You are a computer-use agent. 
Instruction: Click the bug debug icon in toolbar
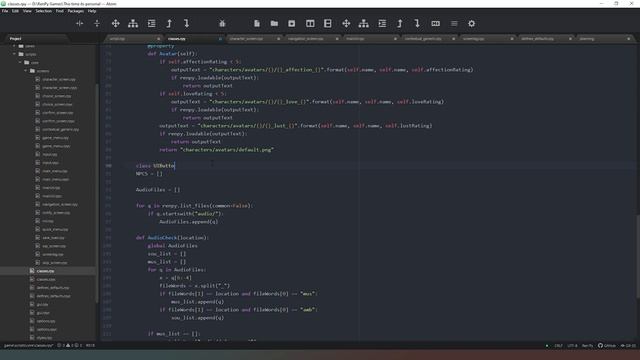click(222, 23)
